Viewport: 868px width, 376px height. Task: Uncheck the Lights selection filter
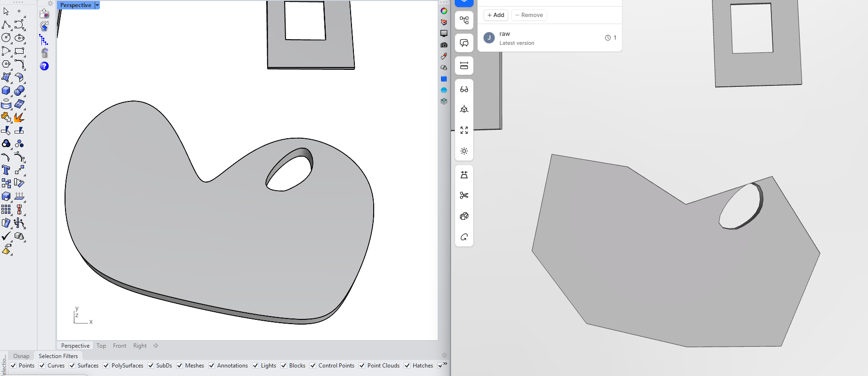tap(255, 366)
